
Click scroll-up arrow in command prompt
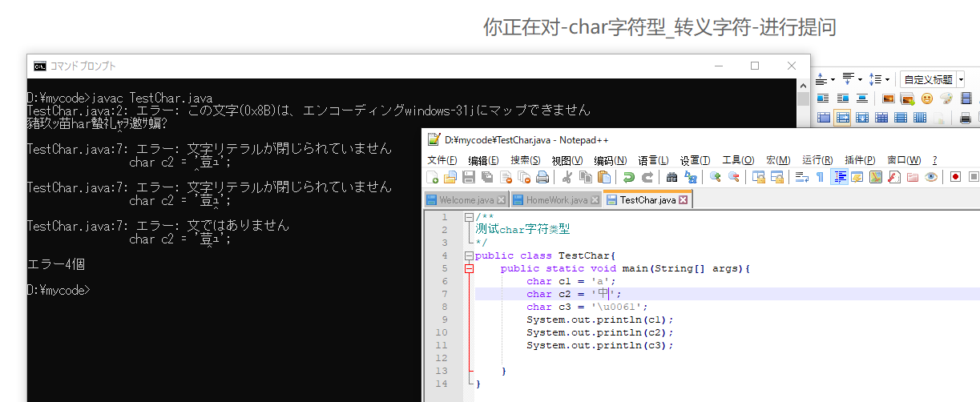coord(804,85)
